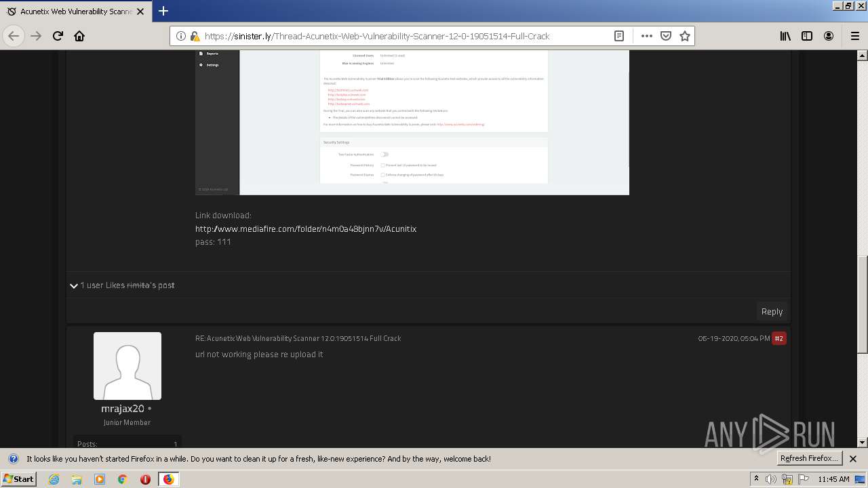Launch Chrome from the taskbar
The height and width of the screenshot is (488, 868).
(122, 479)
